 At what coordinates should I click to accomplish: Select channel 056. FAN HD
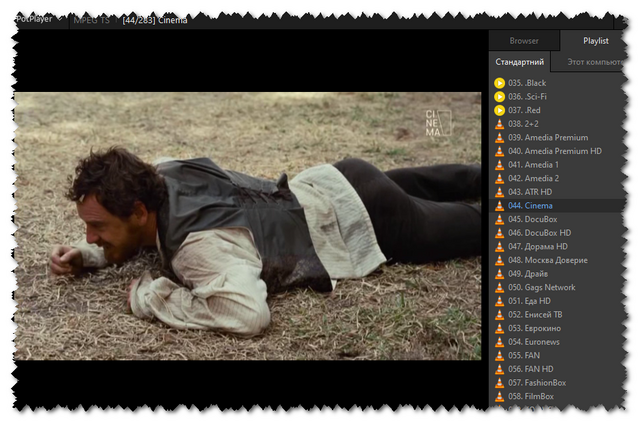pos(531,369)
